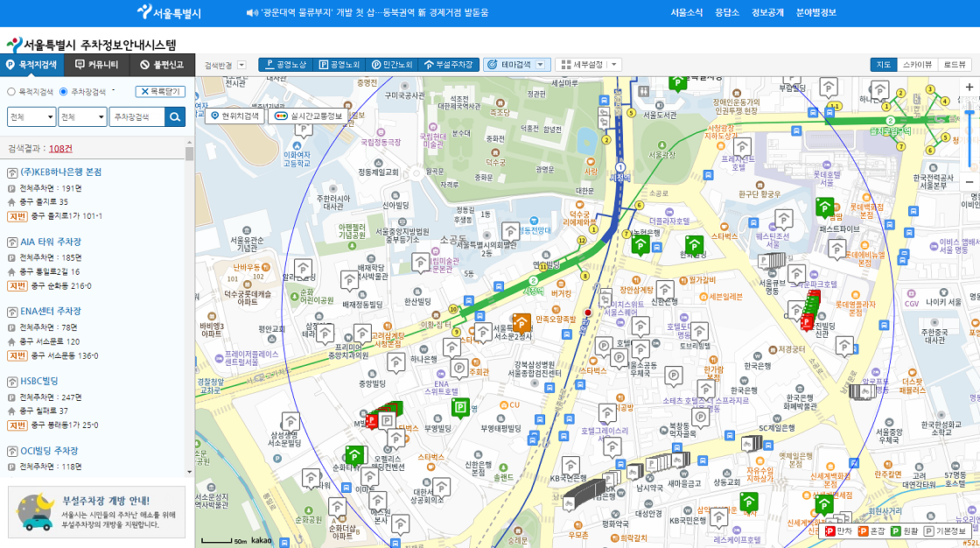This screenshot has height=548, width=980.
Task: Click the 지번 badge under HSBC빌딩
Action: pos(17,425)
